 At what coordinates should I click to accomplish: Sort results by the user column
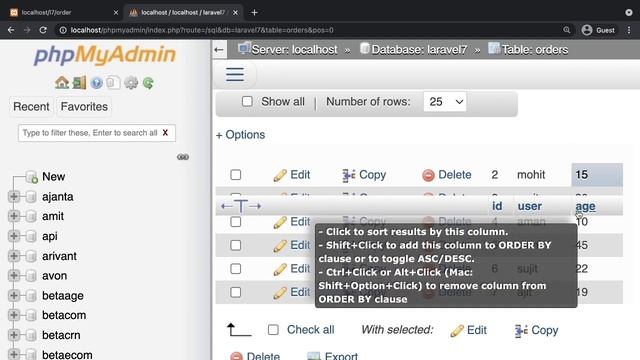(530, 206)
